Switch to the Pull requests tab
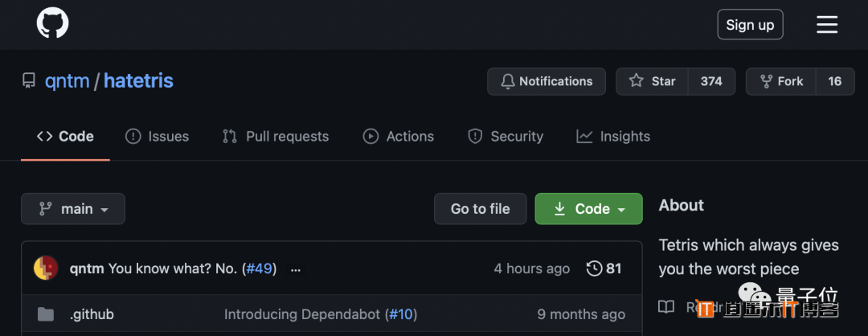 275,136
